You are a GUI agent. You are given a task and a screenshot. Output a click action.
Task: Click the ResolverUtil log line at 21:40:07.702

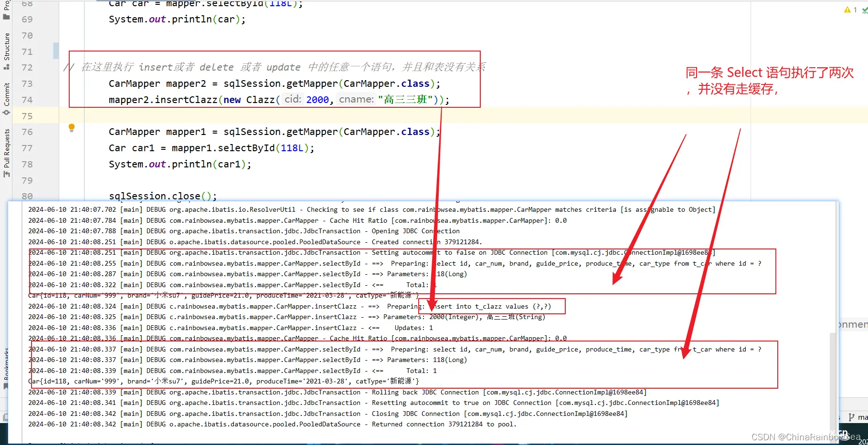371,210
